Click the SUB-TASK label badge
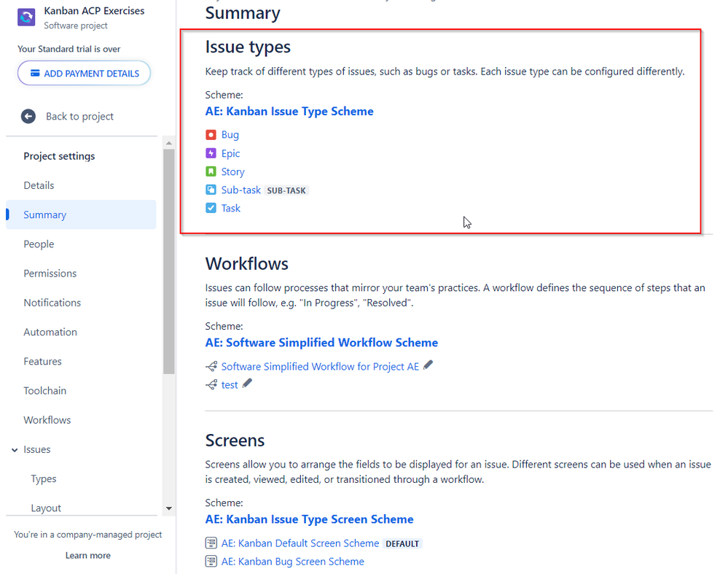The image size is (728, 574). coord(286,190)
